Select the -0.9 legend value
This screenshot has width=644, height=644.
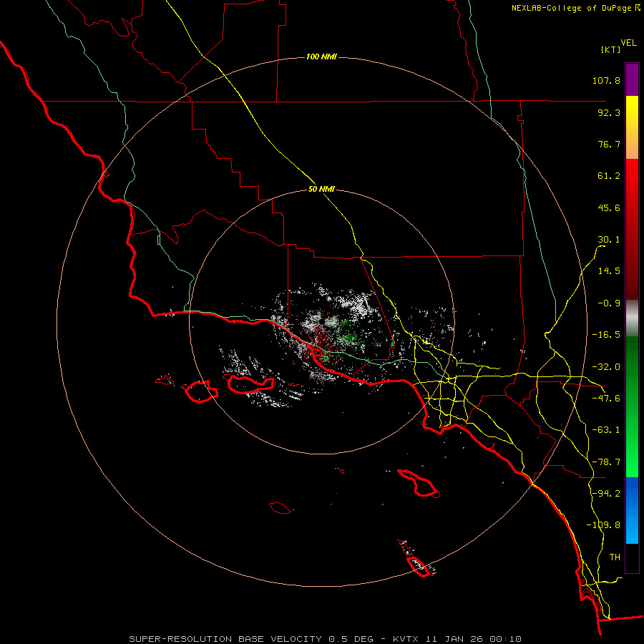coord(609,303)
